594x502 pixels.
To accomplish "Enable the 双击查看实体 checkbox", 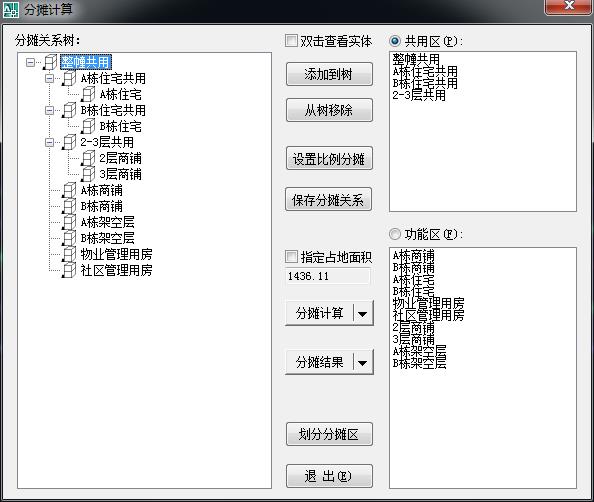I will [291, 41].
